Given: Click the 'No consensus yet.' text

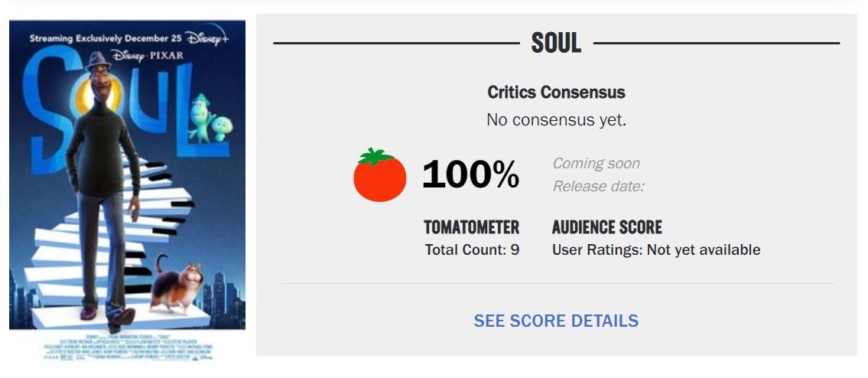Looking at the screenshot, I should (x=556, y=120).
